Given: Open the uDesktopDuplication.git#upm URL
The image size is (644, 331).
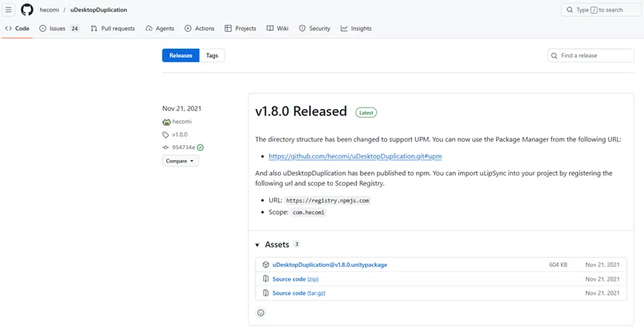Looking at the screenshot, I should click(x=355, y=156).
